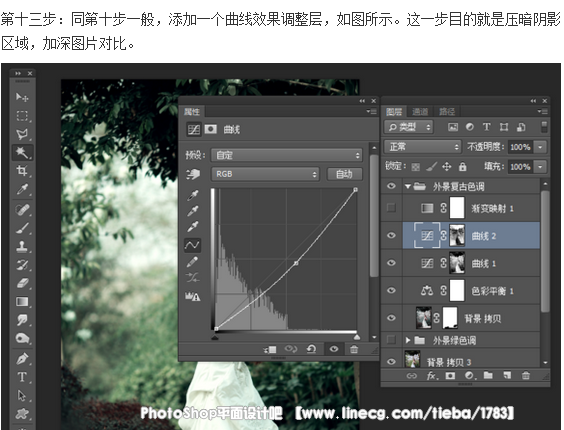Screen dimensions: 564x430
Task: Open the 预设 preset dropdown
Action: (286, 155)
